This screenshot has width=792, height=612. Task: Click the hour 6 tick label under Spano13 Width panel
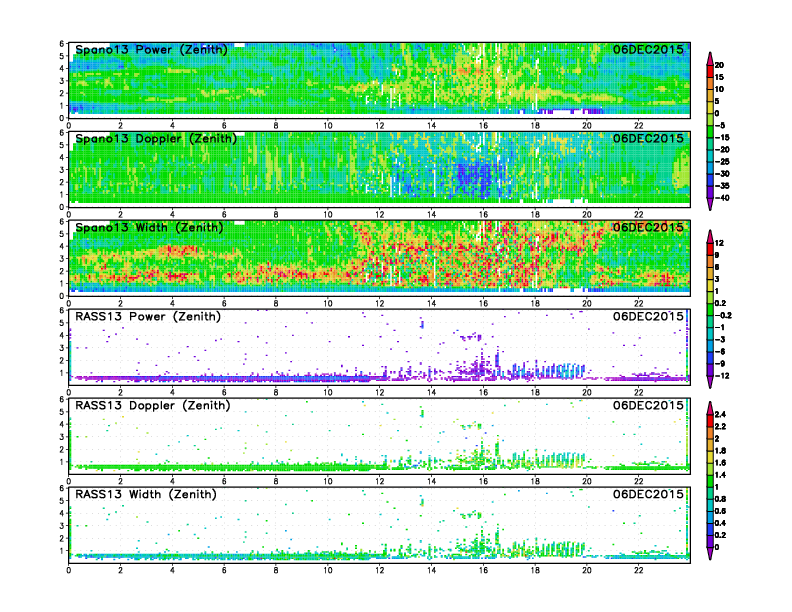point(224,303)
